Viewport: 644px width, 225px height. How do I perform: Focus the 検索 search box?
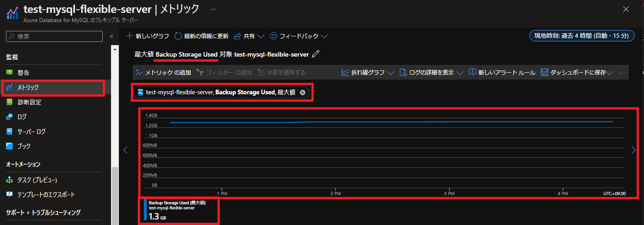tap(54, 36)
